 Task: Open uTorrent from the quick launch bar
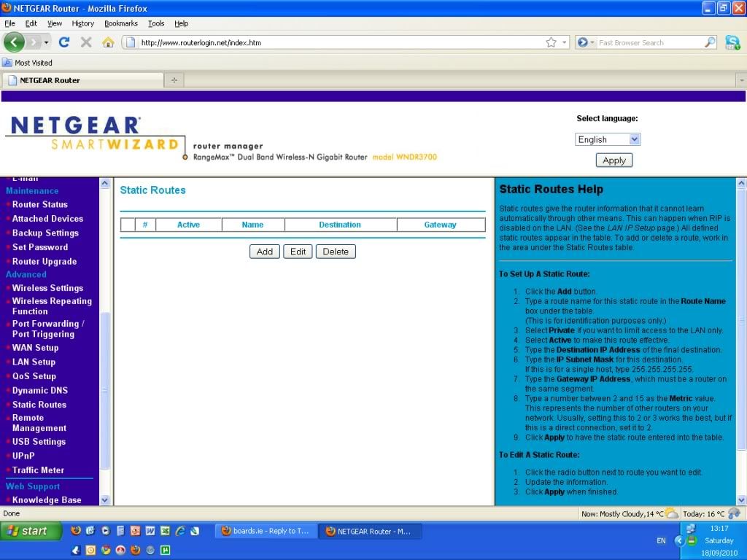click(x=165, y=550)
